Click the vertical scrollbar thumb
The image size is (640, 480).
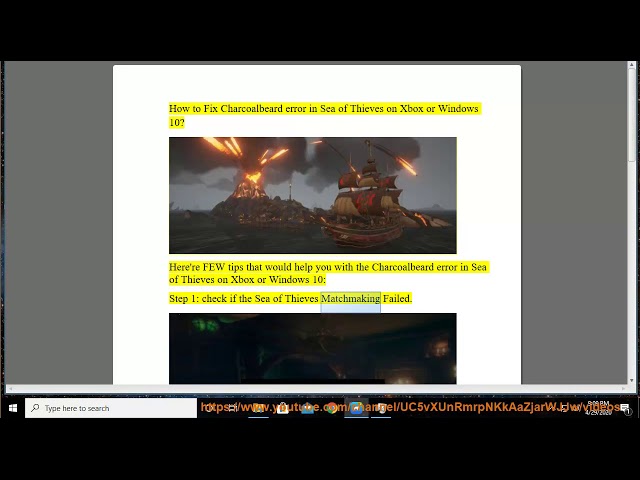click(631, 115)
